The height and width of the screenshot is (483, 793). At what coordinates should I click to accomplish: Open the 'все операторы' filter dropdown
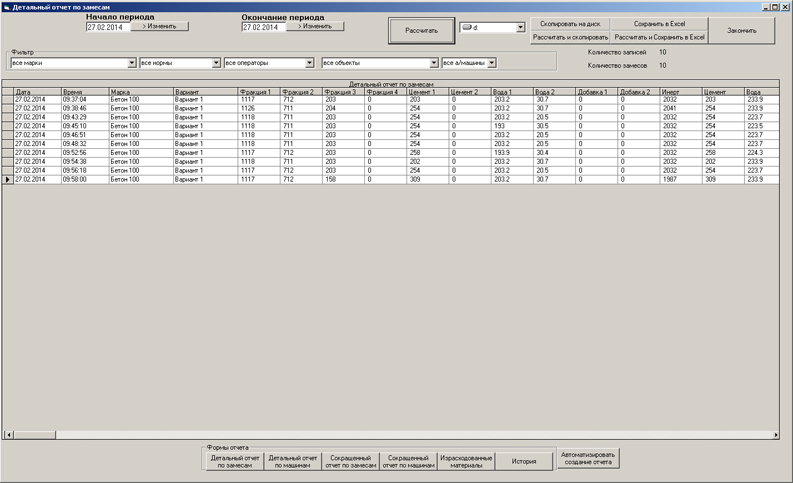[x=310, y=63]
